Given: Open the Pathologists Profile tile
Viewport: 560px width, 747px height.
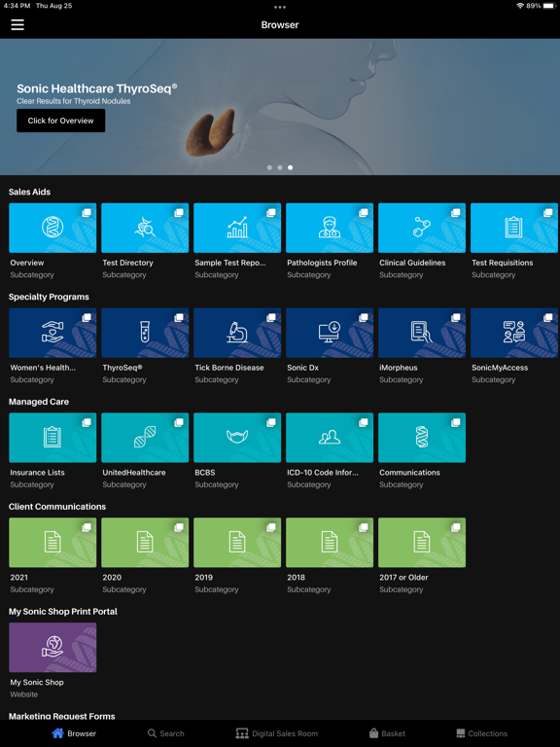Looking at the screenshot, I should tap(330, 228).
